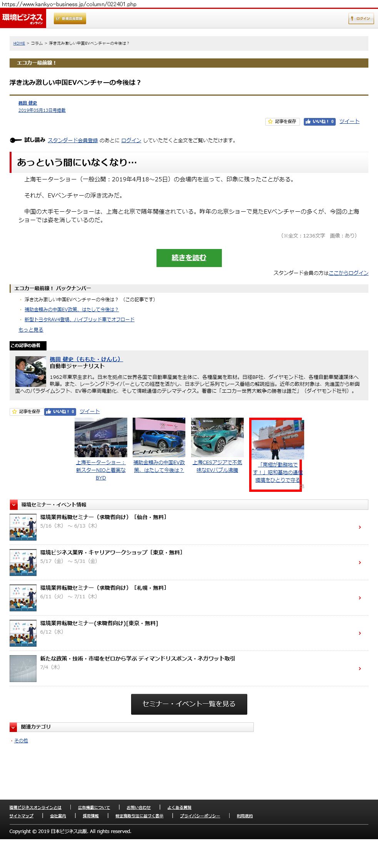This screenshot has height=868, width=378.
Task: Click the 新規会員登録 button in header
Action: [x=70, y=18]
